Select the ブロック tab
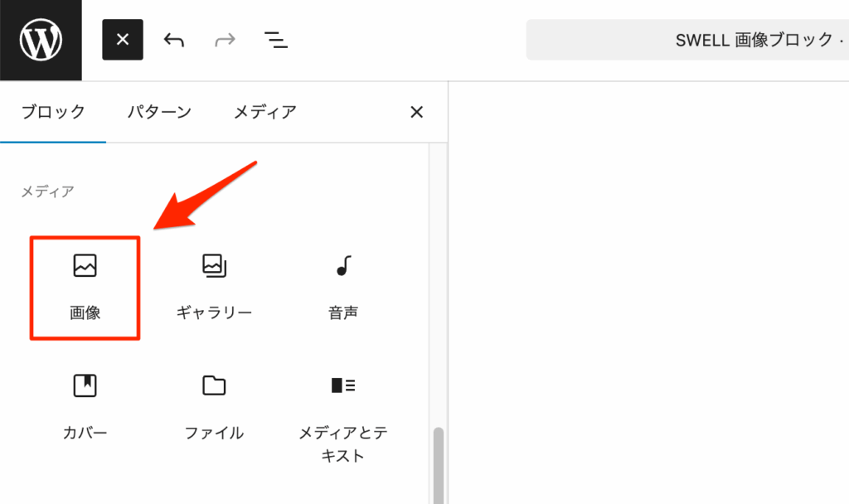 (53, 112)
